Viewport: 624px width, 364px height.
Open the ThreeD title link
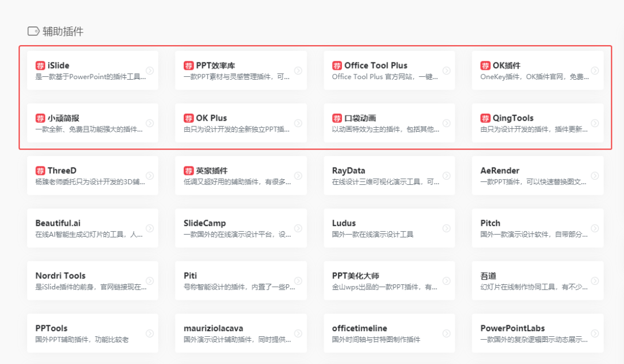pos(62,170)
